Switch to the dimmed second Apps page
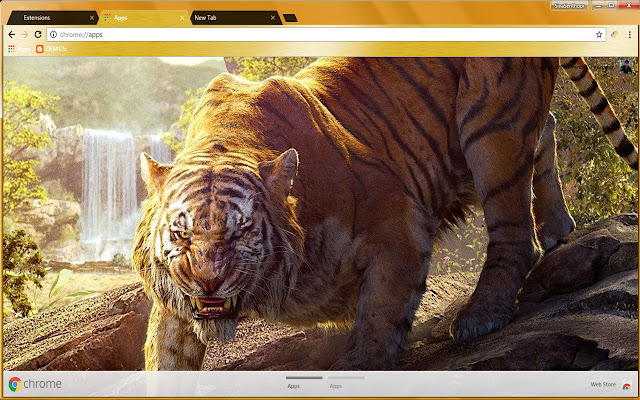This screenshot has height=400, width=640. click(346, 382)
